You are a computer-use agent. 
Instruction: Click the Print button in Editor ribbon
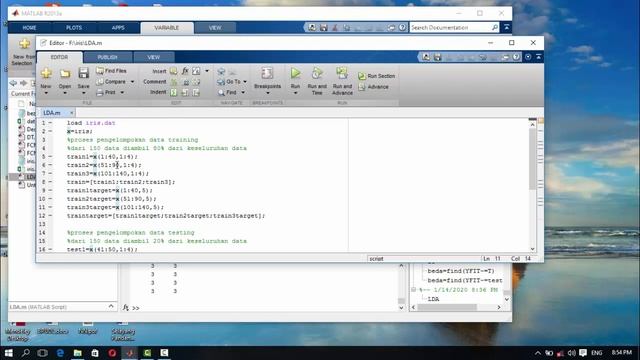click(106, 92)
